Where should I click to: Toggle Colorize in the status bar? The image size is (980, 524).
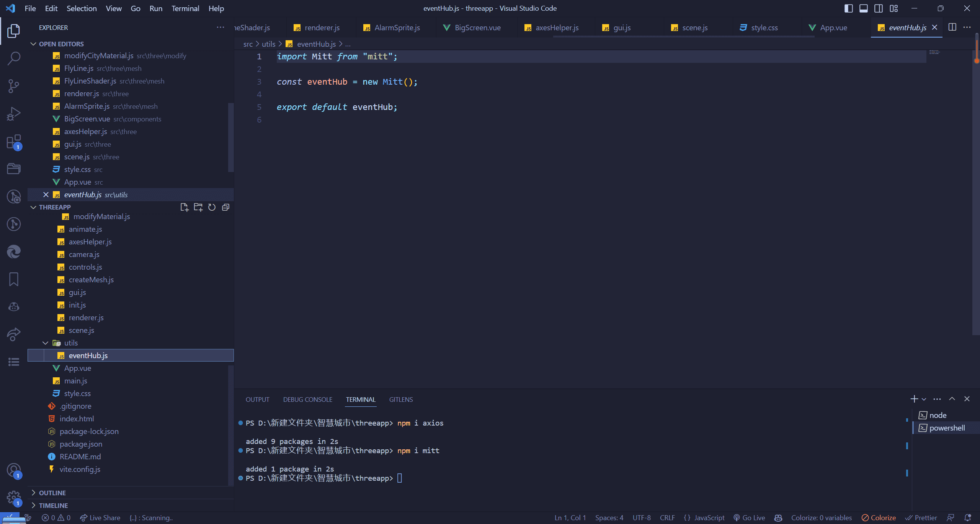coord(879,518)
